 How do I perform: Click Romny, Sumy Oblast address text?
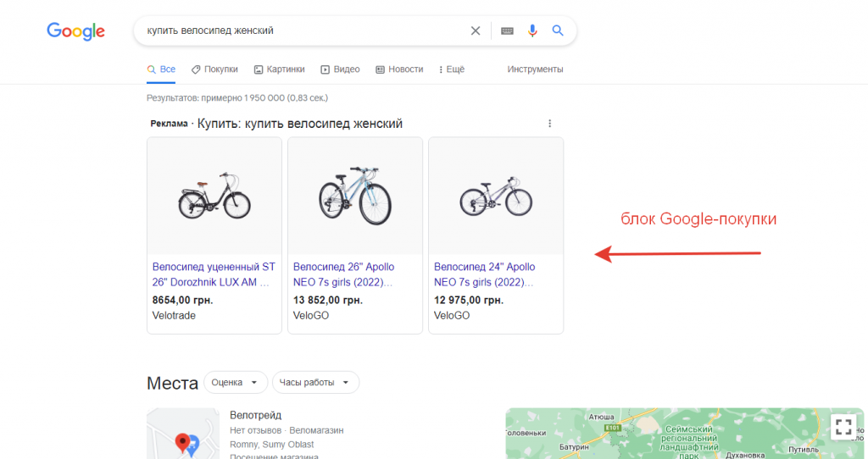(x=272, y=445)
